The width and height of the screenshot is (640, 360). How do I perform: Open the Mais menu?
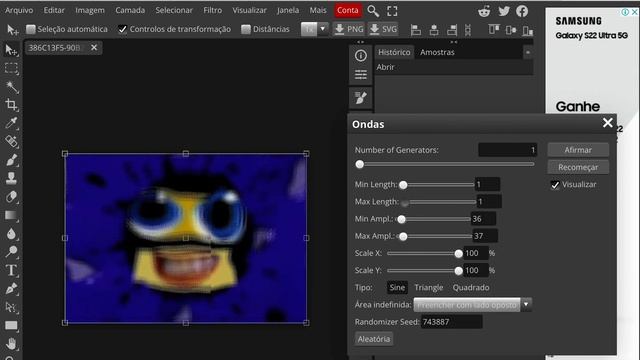click(318, 10)
